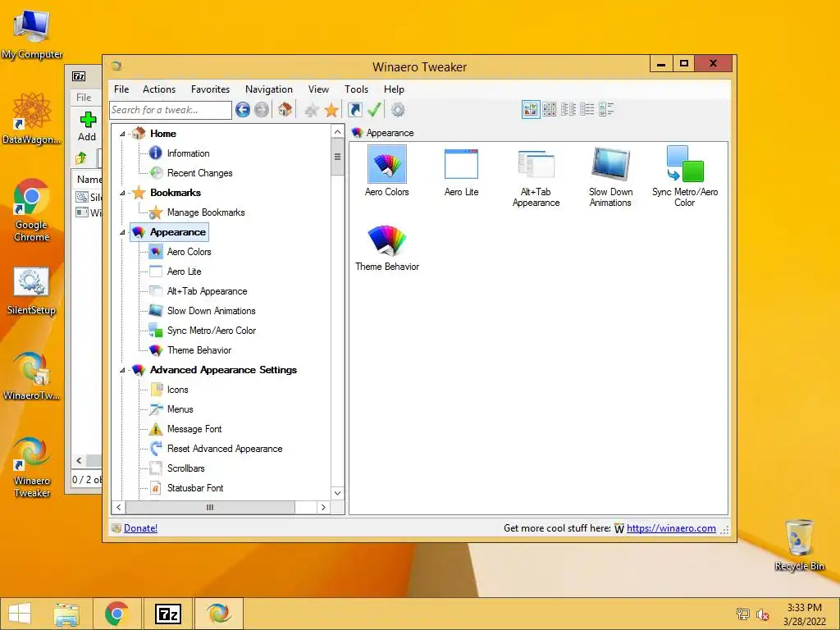Image resolution: width=840 pixels, height=630 pixels.
Task: Open Aero Colors tile in right pane
Action: coord(387,171)
